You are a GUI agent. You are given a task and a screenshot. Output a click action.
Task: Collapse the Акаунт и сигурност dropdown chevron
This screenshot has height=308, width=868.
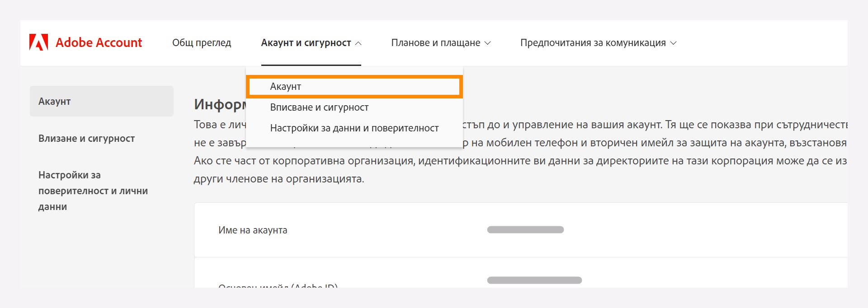point(359,43)
